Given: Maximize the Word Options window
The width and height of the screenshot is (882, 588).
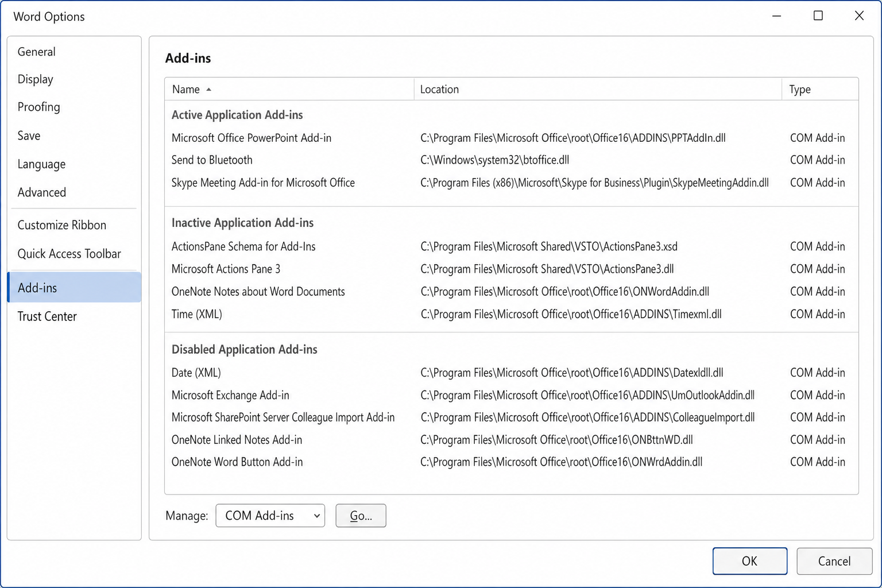Looking at the screenshot, I should point(818,16).
